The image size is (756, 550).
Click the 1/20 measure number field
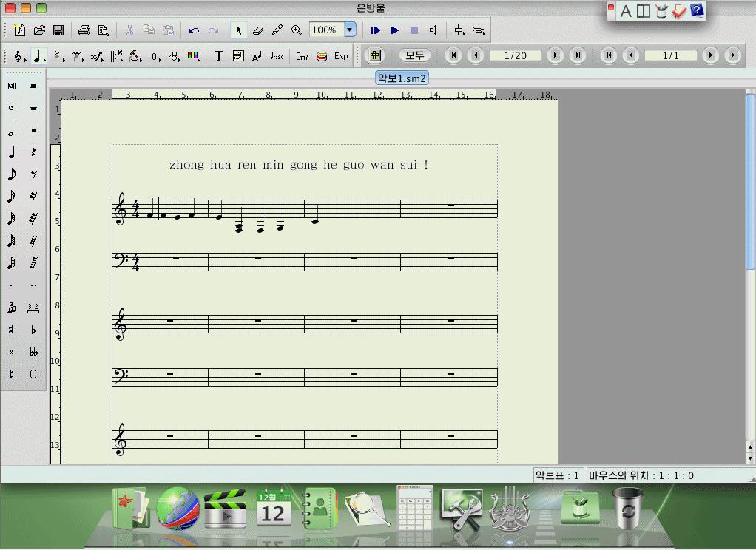(x=515, y=55)
